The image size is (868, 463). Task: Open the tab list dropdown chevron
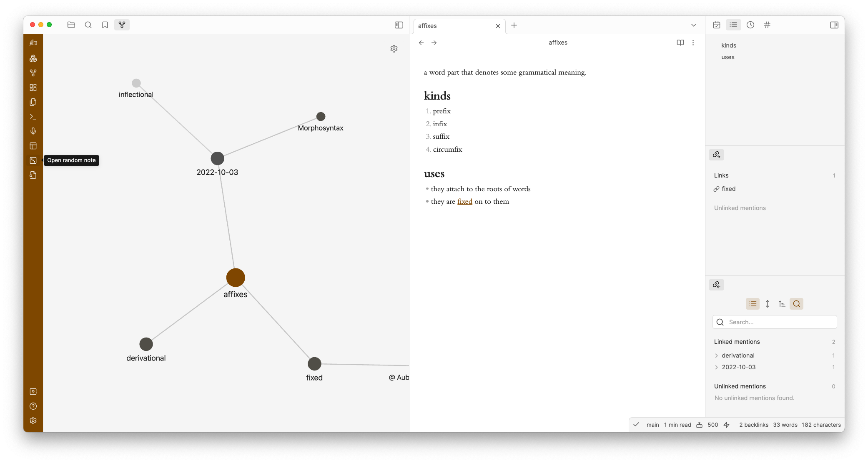click(x=694, y=25)
